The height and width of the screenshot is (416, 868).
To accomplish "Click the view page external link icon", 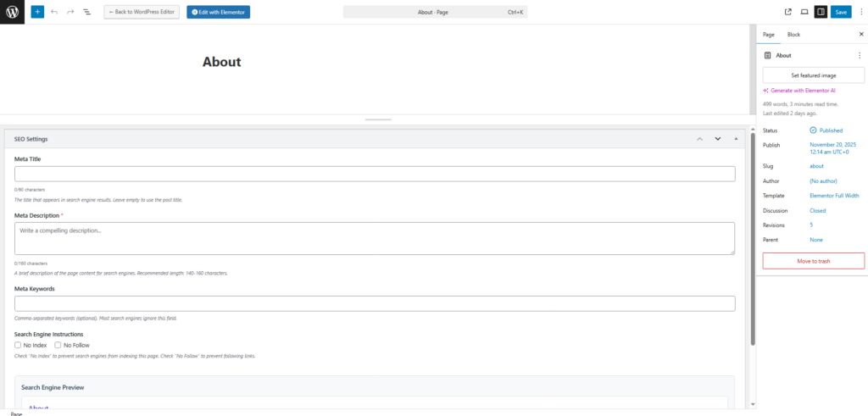I will coord(788,12).
